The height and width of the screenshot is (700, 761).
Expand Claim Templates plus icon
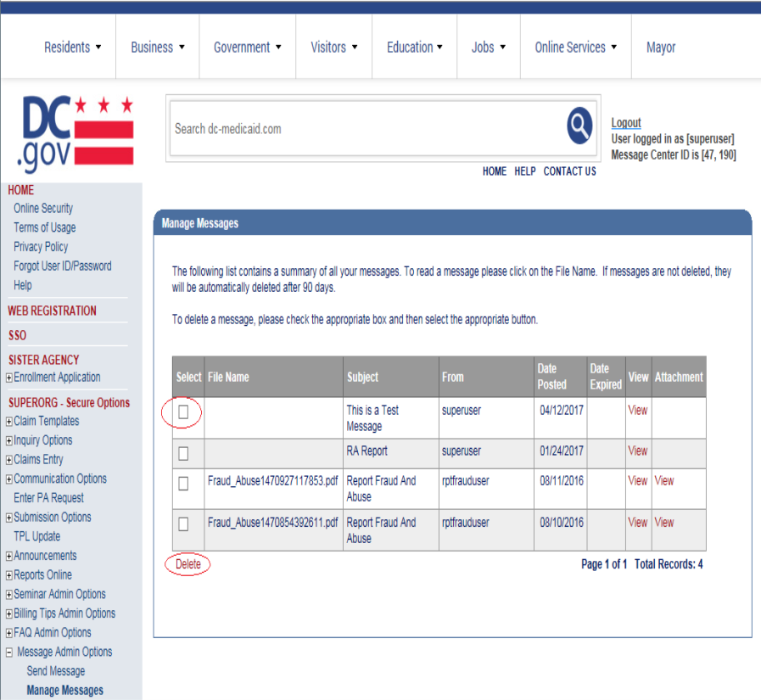pos(9,422)
